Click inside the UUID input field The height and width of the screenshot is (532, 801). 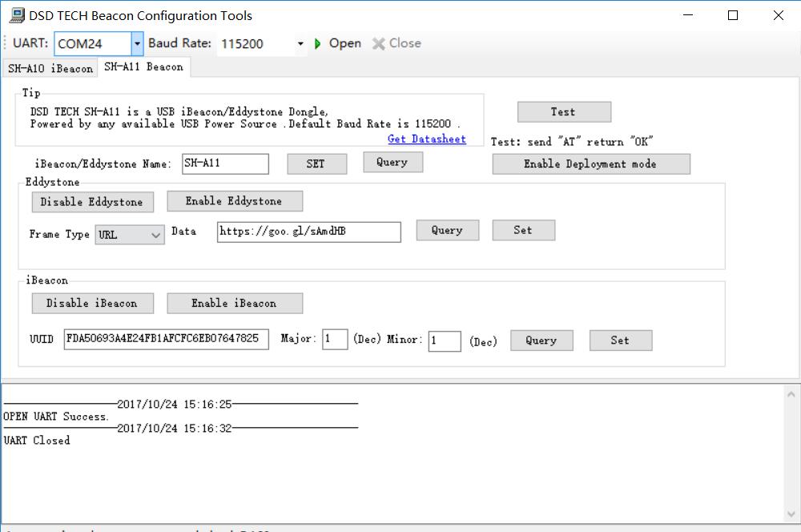pos(165,340)
